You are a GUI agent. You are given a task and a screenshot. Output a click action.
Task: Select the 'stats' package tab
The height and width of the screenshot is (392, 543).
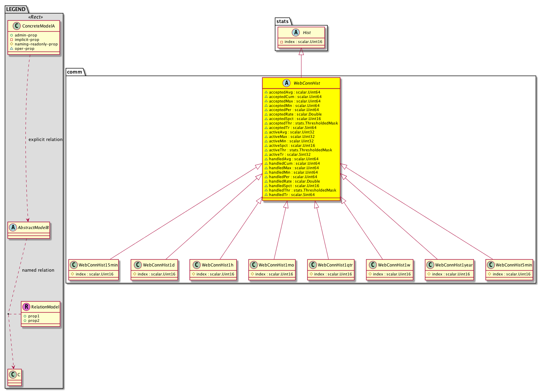(x=283, y=21)
